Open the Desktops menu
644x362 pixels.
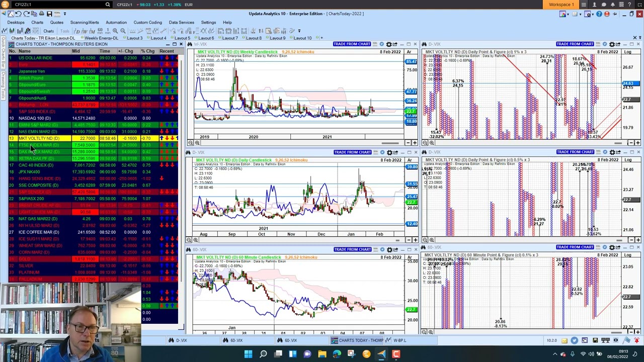(x=16, y=22)
